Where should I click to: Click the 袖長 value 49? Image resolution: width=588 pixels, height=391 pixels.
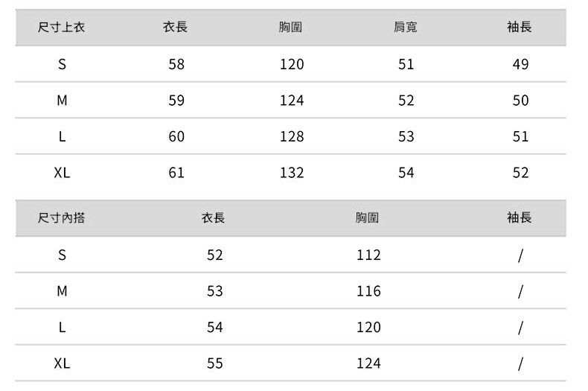point(520,64)
